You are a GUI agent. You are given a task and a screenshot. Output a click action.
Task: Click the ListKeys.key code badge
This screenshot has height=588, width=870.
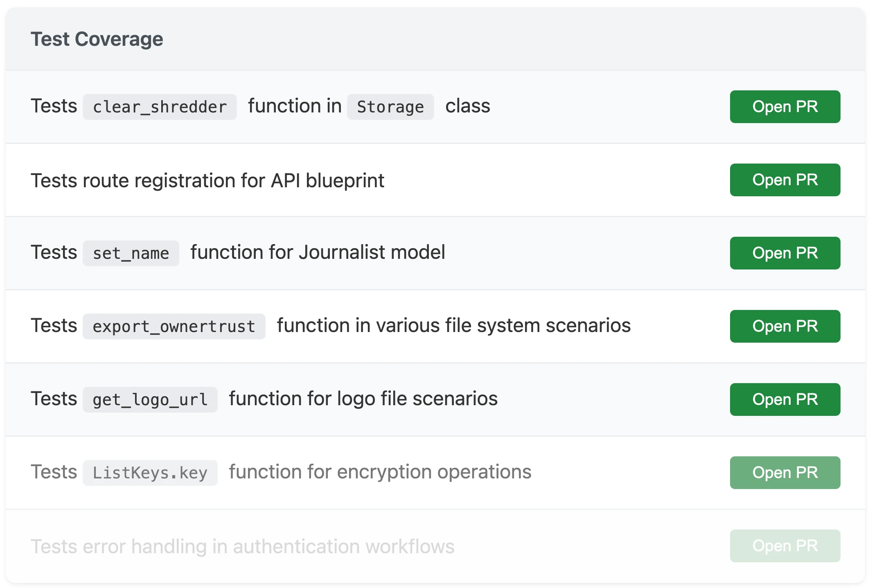click(x=150, y=472)
